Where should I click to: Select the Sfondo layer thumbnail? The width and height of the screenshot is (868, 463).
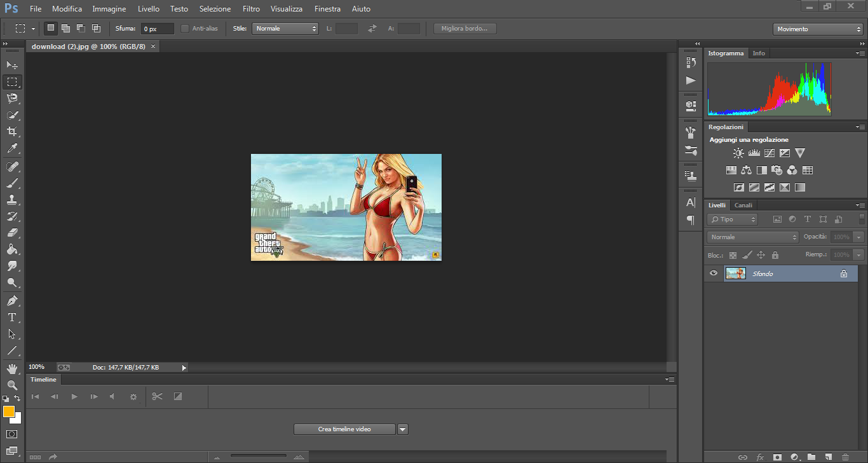coord(736,273)
